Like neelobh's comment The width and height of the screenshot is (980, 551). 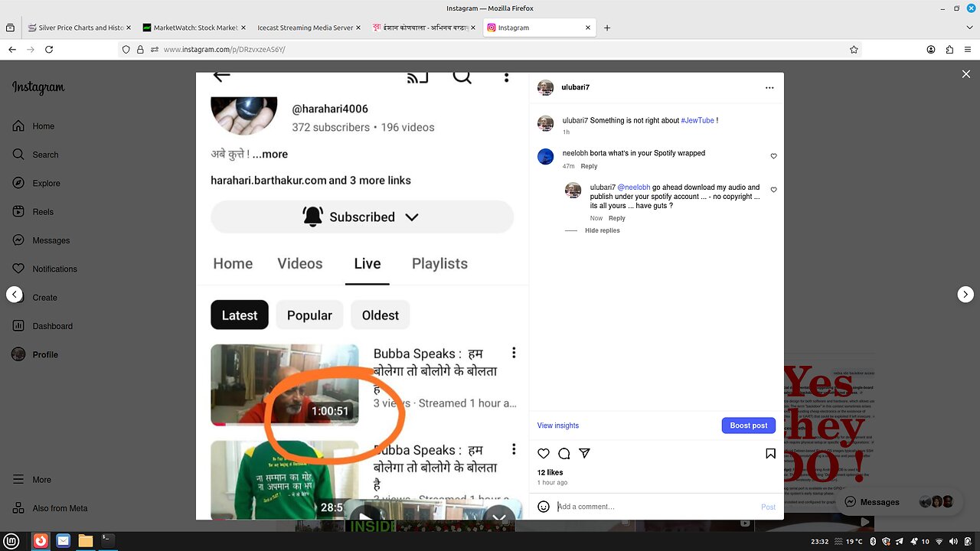pos(773,156)
